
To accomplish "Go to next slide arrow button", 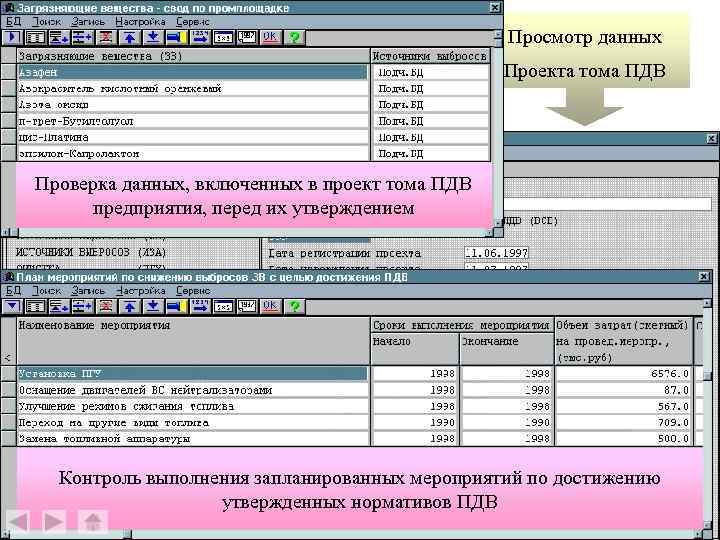I will tap(54, 522).
